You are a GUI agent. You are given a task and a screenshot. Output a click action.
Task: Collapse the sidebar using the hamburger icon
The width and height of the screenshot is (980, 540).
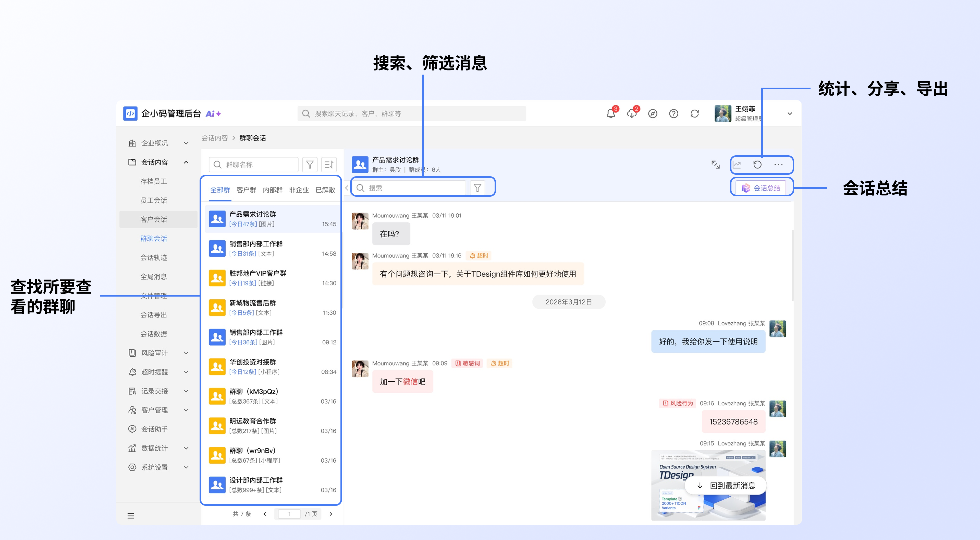[130, 516]
